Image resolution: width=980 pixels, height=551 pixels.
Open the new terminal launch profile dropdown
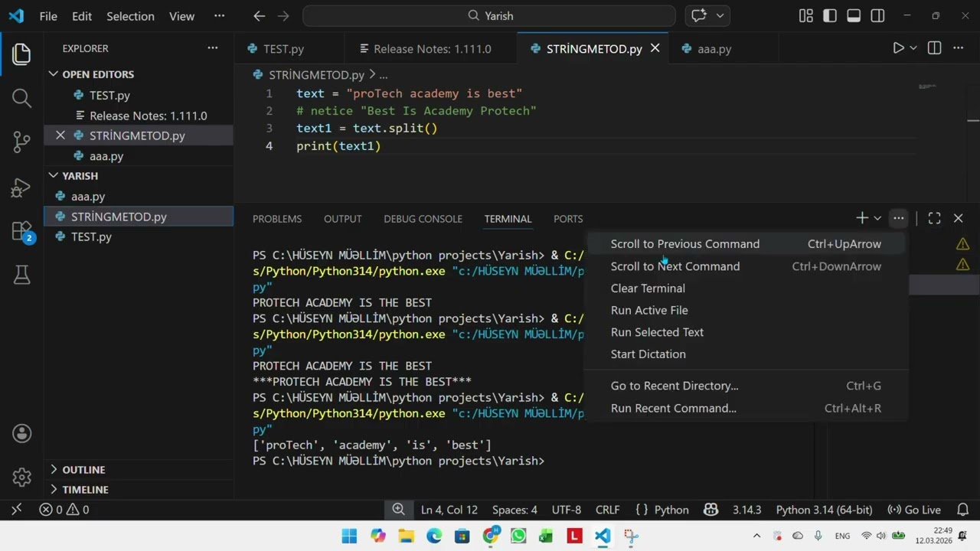(x=877, y=218)
